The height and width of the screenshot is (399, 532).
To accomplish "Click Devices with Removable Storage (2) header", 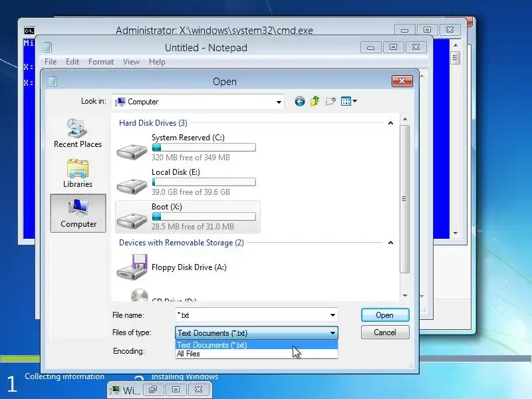I will click(x=181, y=243).
